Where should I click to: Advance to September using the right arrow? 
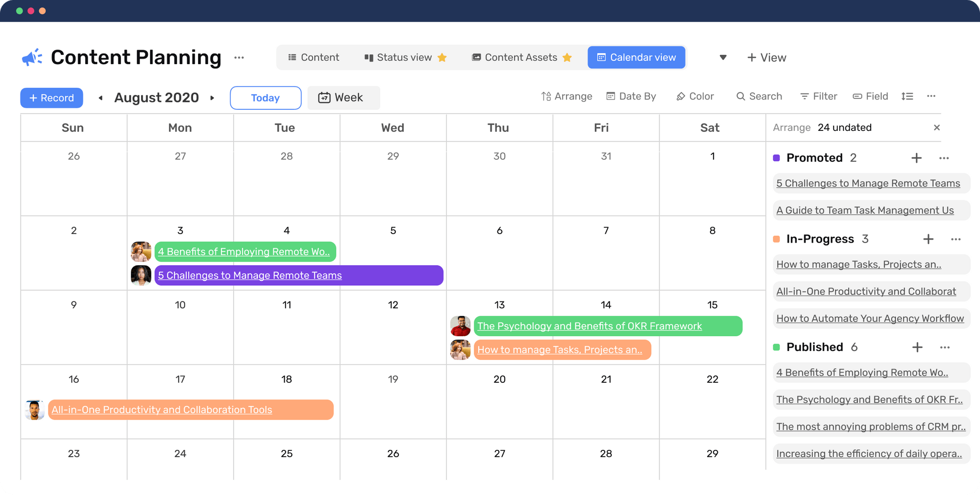coord(212,98)
